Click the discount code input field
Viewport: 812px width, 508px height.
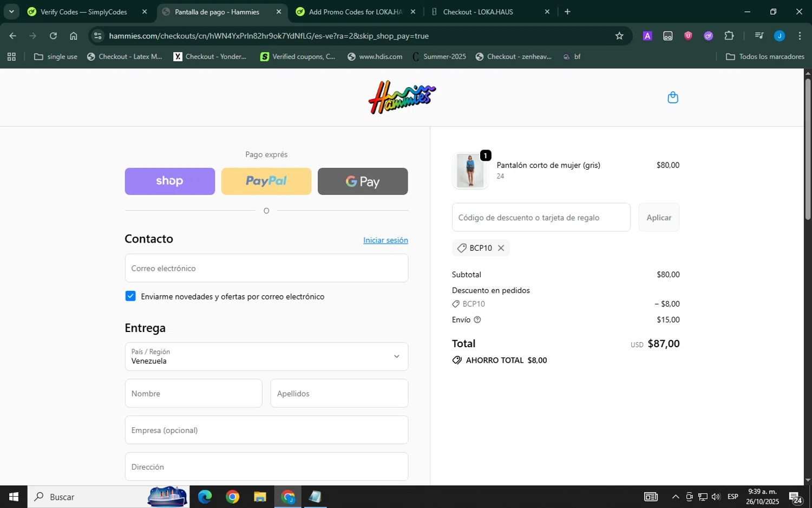coord(541,217)
